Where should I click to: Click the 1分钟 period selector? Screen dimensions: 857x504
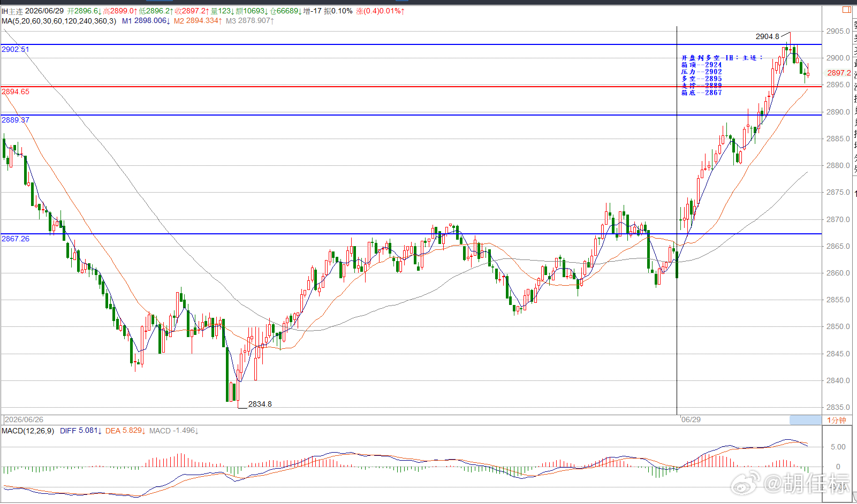(837, 420)
